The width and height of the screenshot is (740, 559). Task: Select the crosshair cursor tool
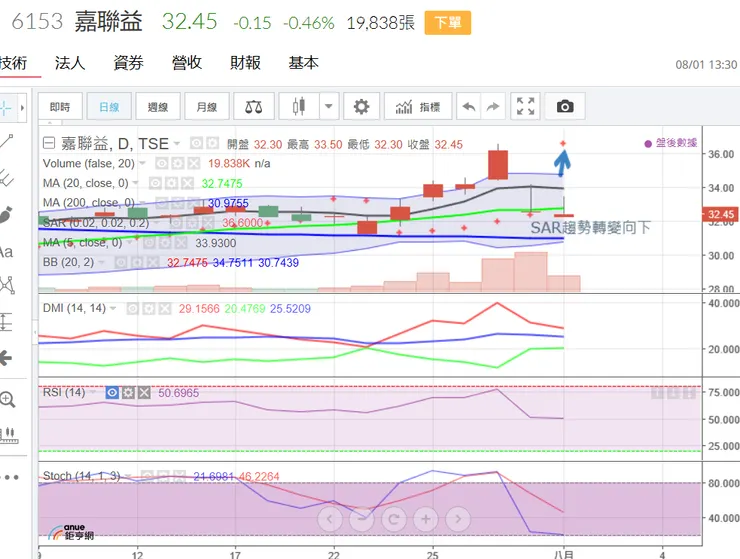click(x=6, y=108)
